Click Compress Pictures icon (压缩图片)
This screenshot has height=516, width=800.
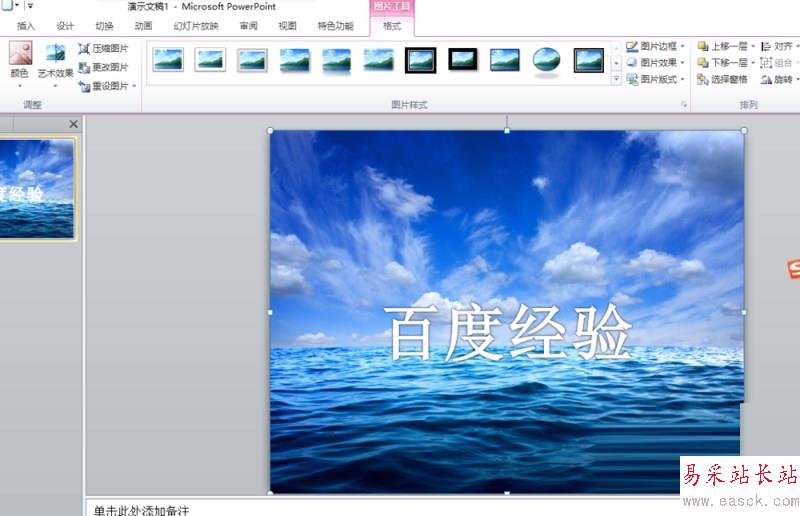pyautogui.click(x=84, y=48)
